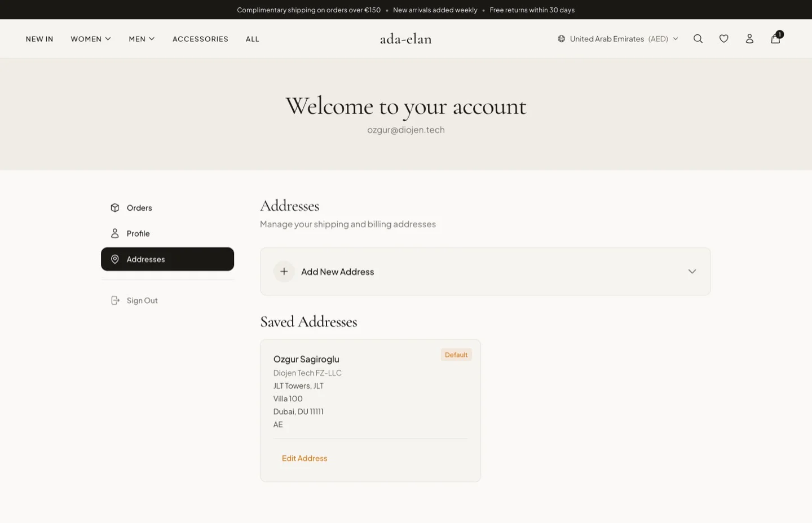Open the MEN dropdown menu
This screenshot has height=523, width=812.
[141, 38]
